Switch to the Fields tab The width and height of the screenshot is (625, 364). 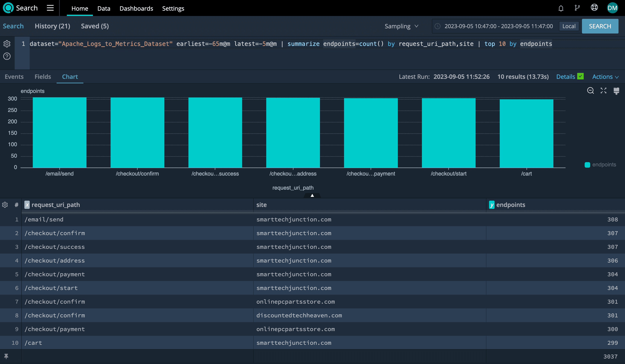[43, 77]
